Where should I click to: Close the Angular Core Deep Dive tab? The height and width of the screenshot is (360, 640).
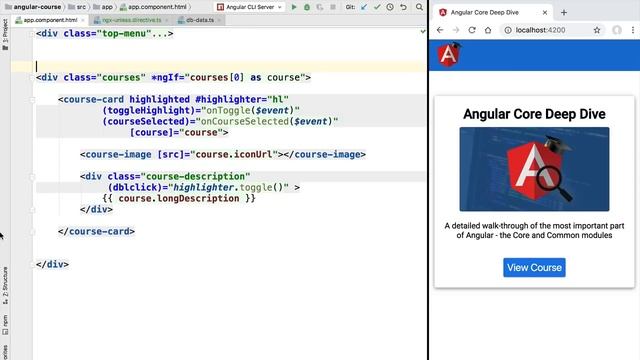click(x=544, y=13)
